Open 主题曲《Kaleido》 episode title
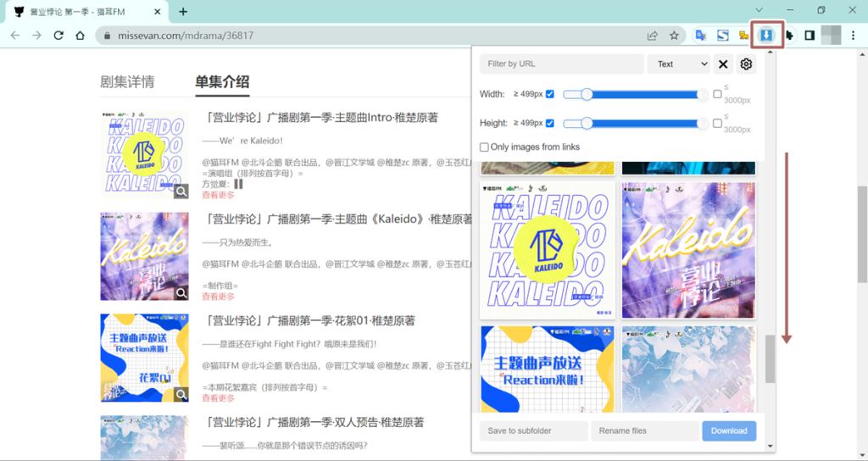Viewport: 868px width, 461px height. (337, 219)
